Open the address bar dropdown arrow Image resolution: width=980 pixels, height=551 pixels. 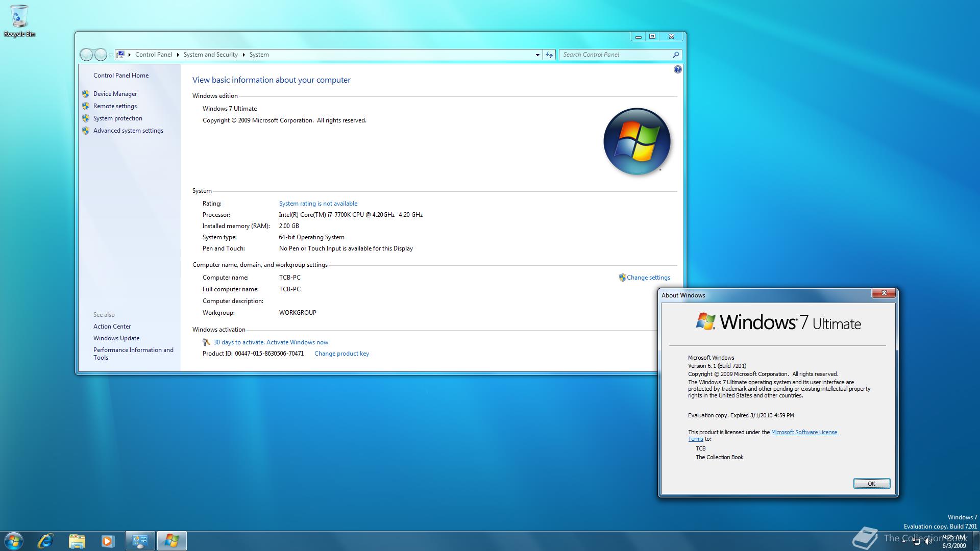pos(537,55)
